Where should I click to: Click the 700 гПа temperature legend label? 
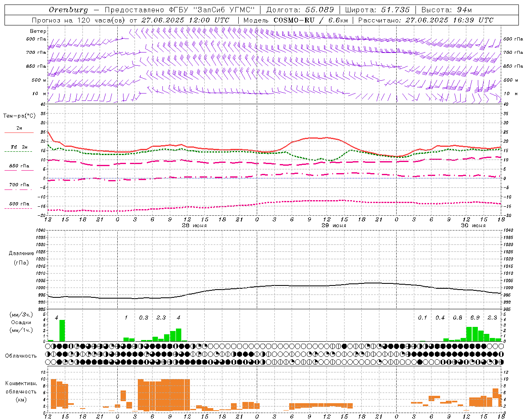pos(19,185)
